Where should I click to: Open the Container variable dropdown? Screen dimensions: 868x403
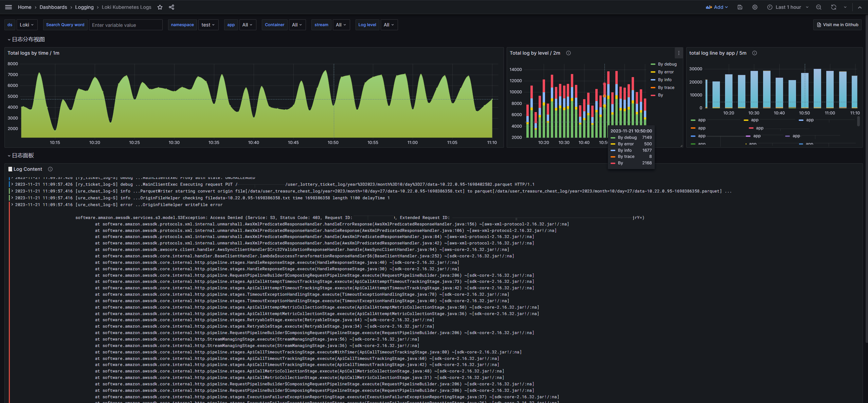[x=297, y=25]
